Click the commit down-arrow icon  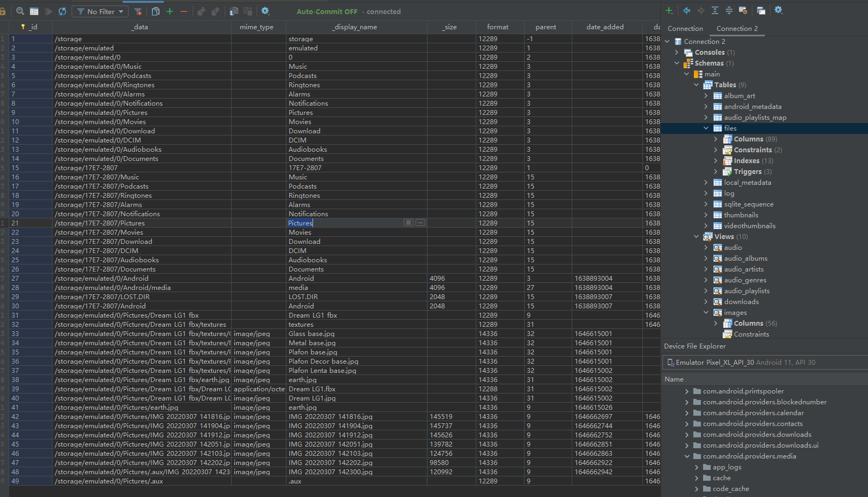point(202,11)
